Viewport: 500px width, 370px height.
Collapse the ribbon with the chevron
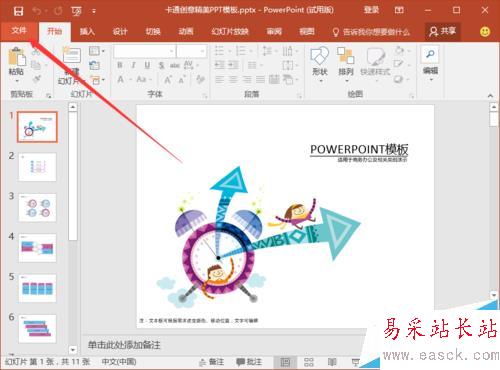[490, 96]
